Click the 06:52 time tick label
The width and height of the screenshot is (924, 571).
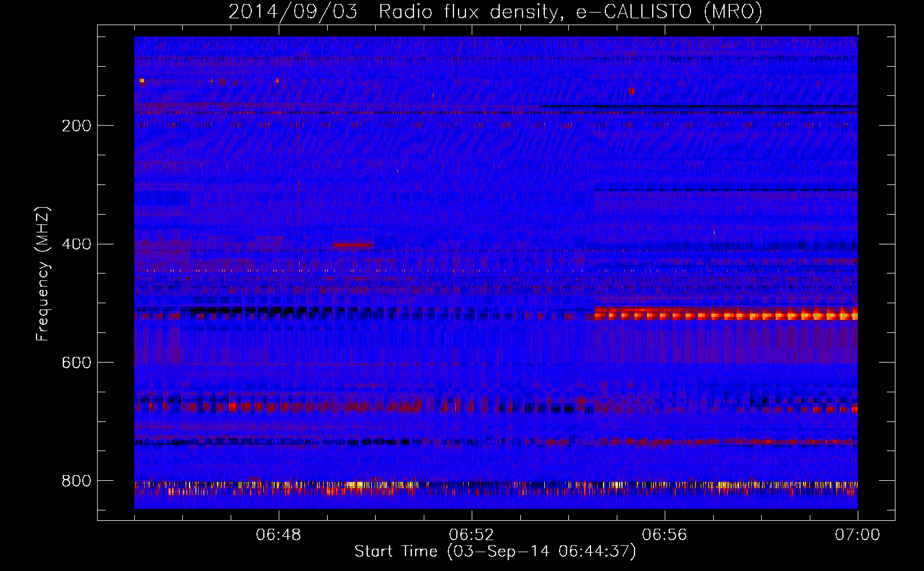pyautogui.click(x=472, y=535)
